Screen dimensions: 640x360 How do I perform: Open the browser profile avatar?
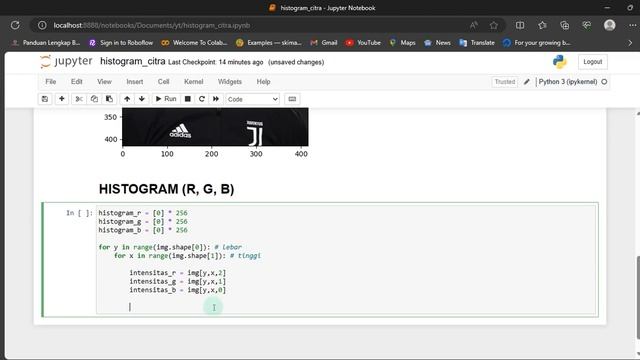pos(609,25)
